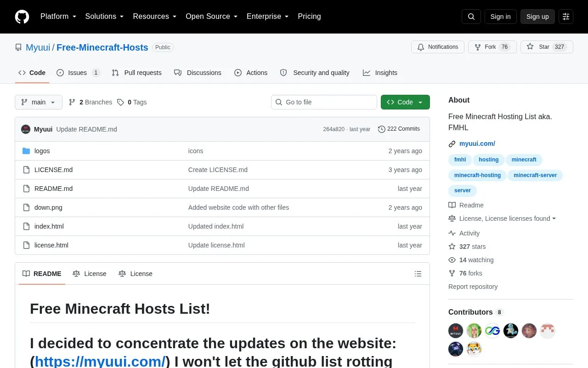Image resolution: width=588 pixels, height=368 pixels.
Task: Open the logos folder
Action: (42, 151)
